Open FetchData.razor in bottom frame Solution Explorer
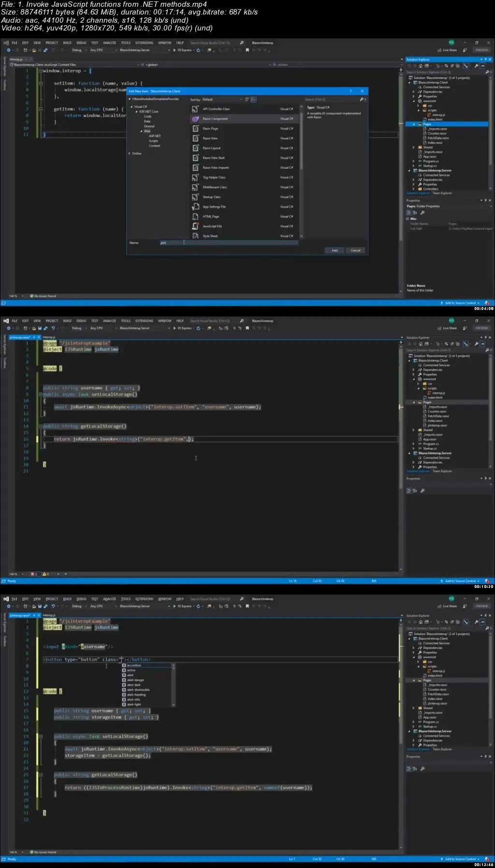This screenshot has height=868, width=495. click(438, 694)
